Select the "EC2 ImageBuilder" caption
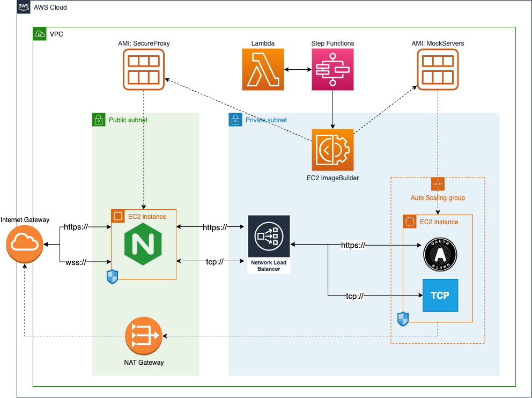 tap(332, 178)
